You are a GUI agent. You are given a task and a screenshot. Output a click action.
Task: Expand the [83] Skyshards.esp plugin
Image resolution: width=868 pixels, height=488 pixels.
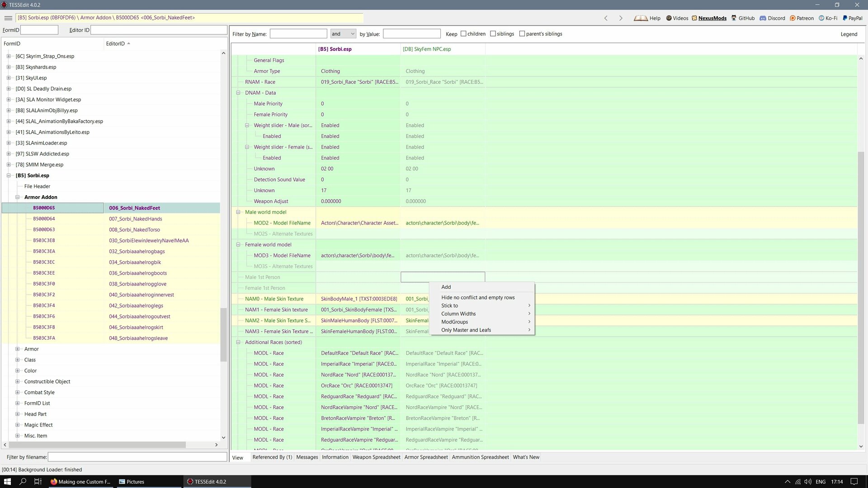(9, 67)
